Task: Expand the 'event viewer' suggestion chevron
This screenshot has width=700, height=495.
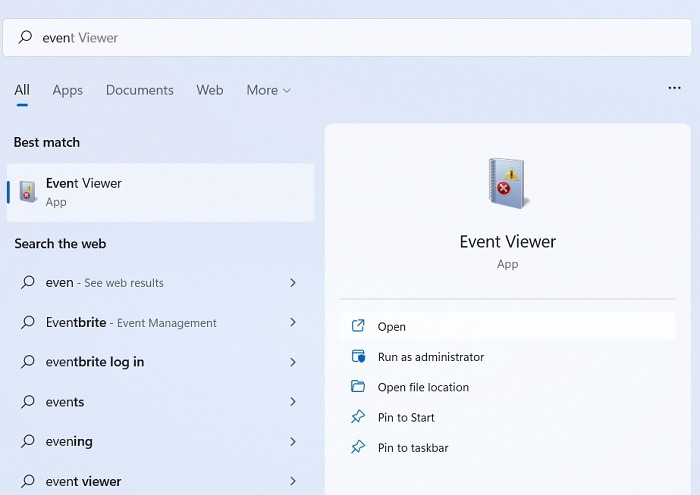Action: coord(293,481)
